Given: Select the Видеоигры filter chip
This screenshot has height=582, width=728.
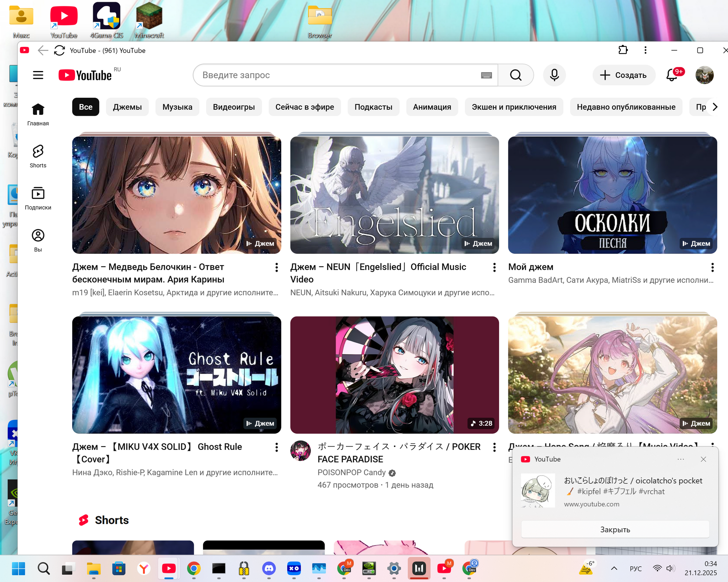Looking at the screenshot, I should click(234, 107).
